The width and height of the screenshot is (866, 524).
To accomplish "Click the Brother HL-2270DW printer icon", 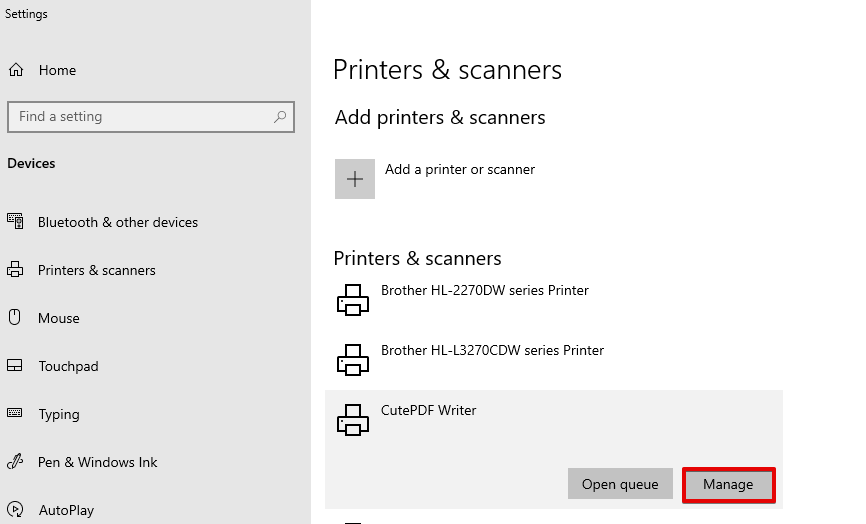I will 353,300.
